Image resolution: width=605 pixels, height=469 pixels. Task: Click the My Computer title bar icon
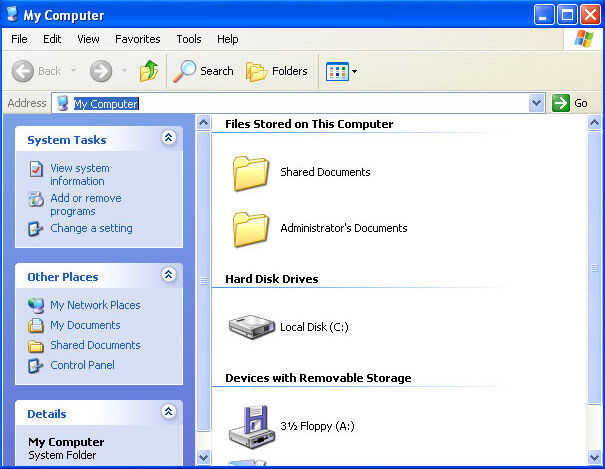pos(13,14)
